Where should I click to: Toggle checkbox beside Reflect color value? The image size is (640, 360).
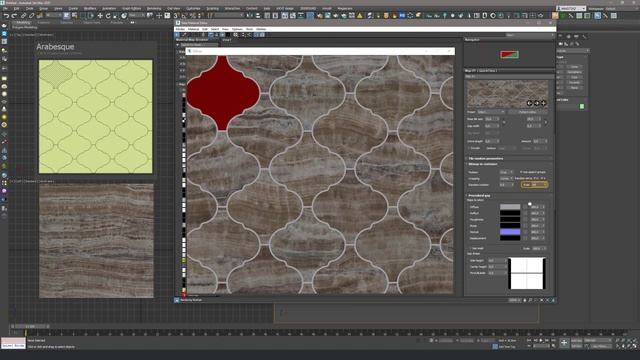click(x=525, y=213)
